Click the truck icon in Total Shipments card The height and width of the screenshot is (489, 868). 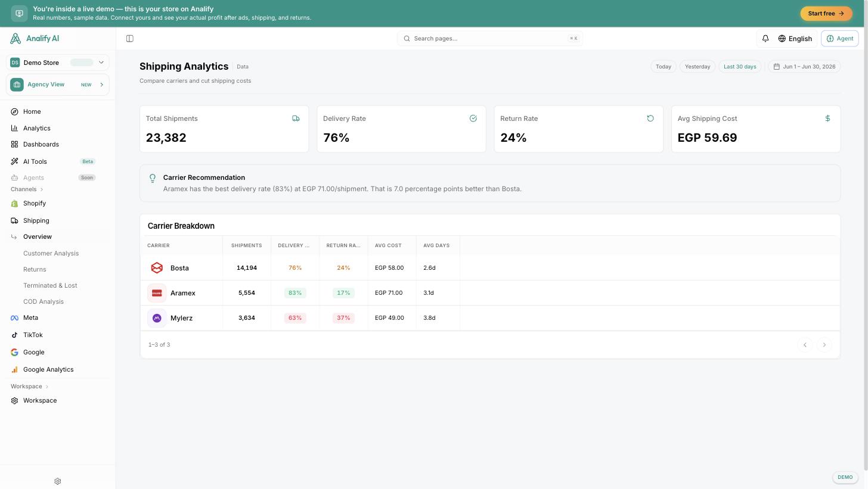click(296, 119)
